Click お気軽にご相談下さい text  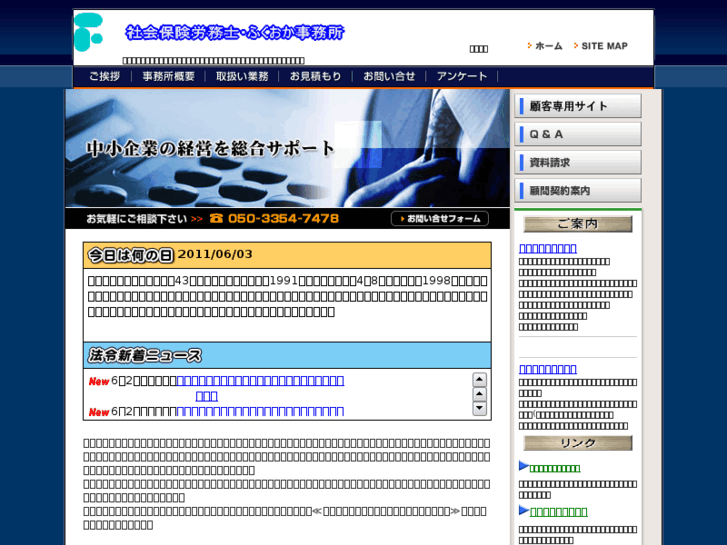click(137, 219)
